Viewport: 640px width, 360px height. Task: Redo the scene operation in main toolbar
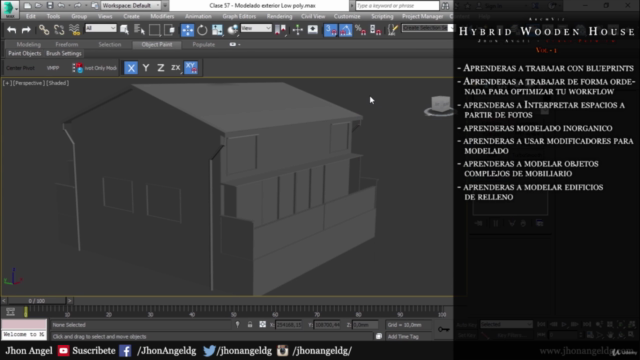click(26, 30)
